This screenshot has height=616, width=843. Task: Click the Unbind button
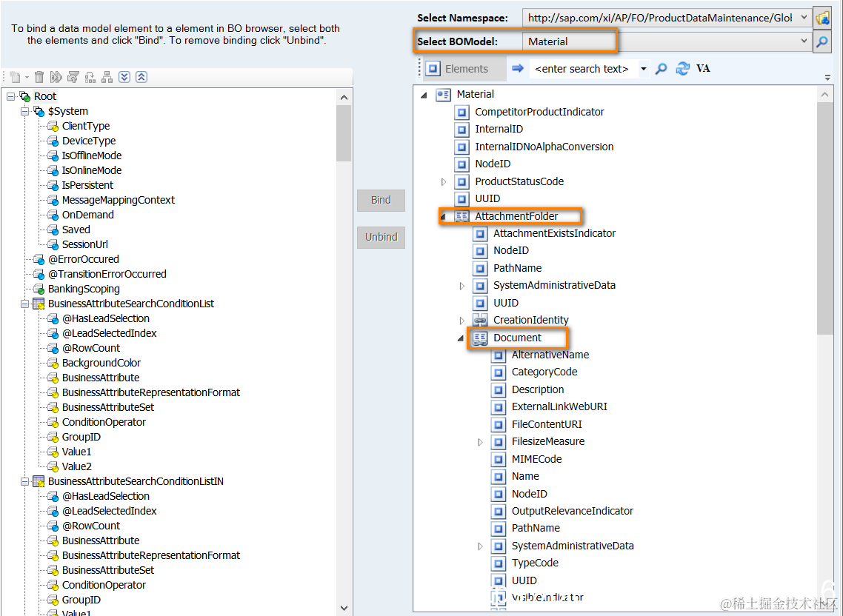click(x=381, y=237)
